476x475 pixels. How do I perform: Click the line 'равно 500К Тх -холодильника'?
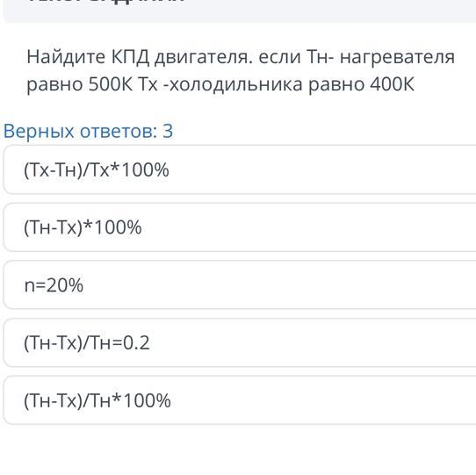[164, 84]
